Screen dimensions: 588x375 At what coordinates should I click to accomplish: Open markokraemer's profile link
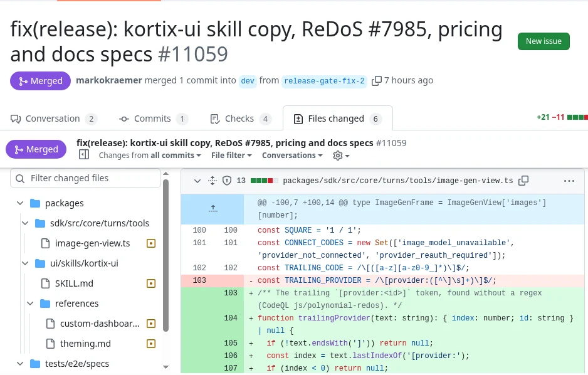click(x=109, y=80)
